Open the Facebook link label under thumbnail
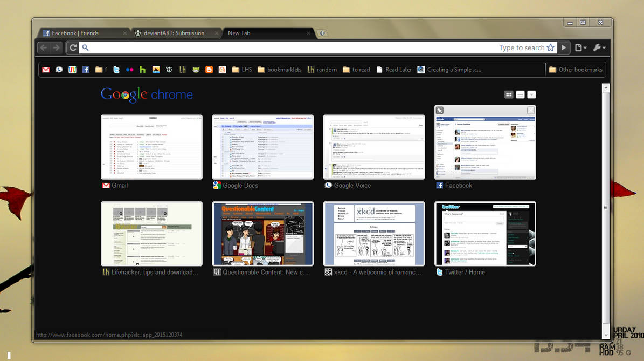The width and height of the screenshot is (644, 361). pos(459,186)
